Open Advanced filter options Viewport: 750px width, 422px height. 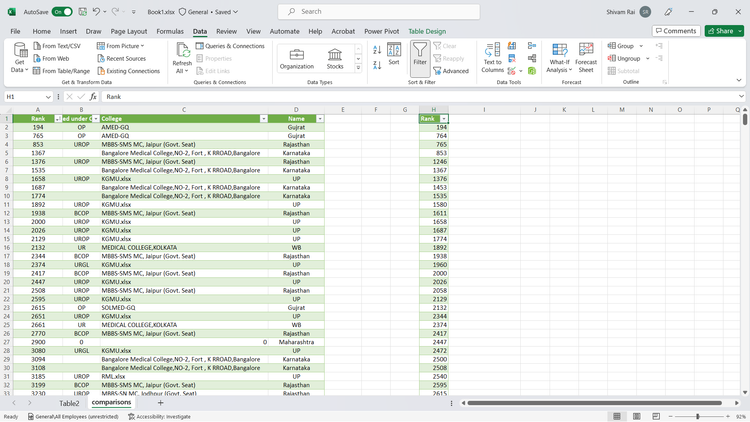[x=451, y=71]
